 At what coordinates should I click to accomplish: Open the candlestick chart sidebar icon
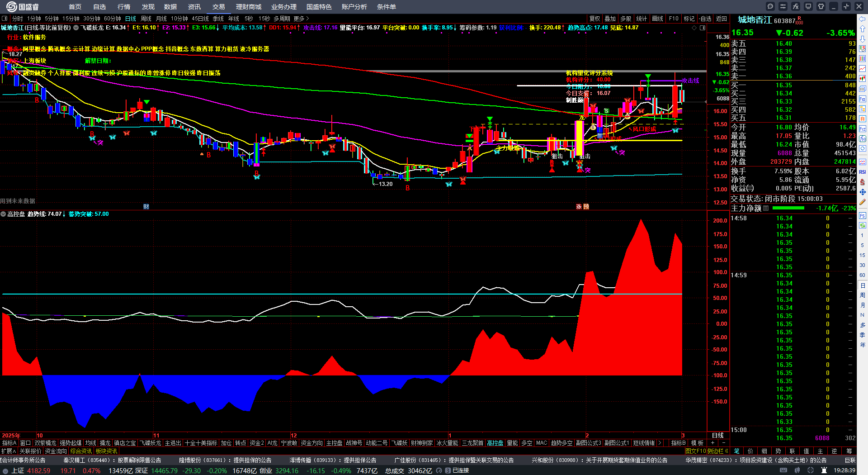[x=863, y=79]
